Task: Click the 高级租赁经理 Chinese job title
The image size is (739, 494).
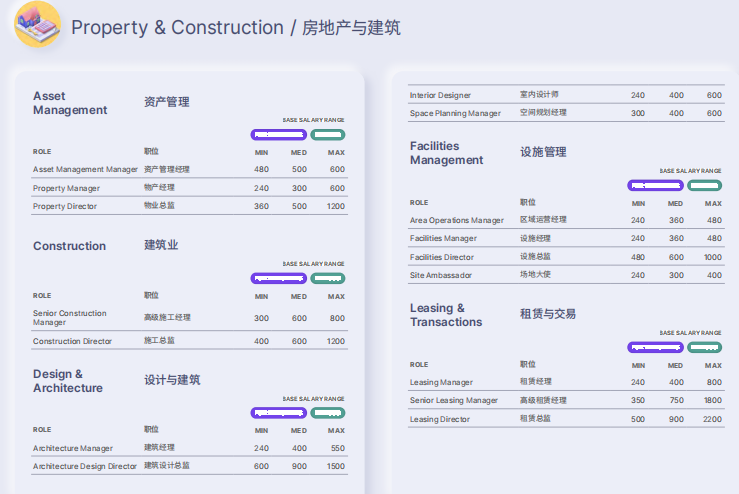Action: point(543,400)
